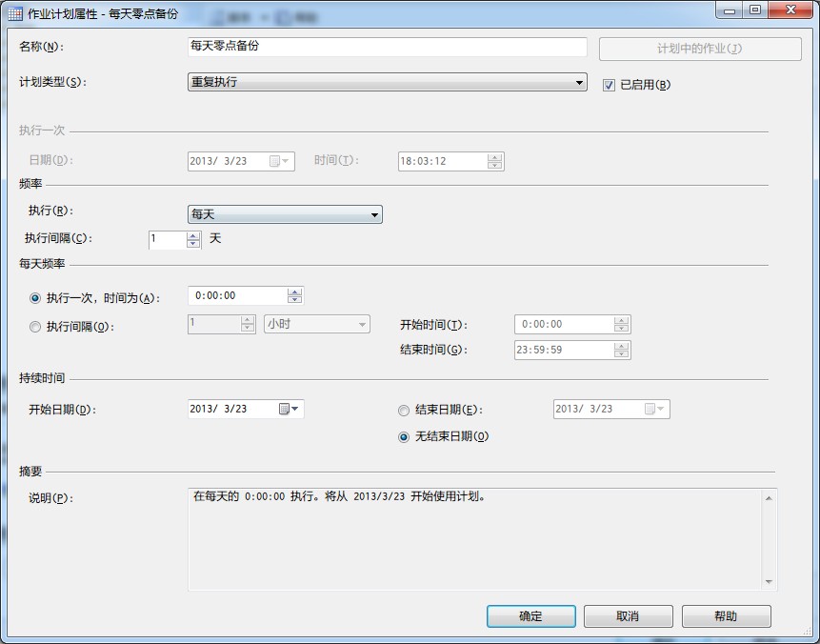Toggle the 已启用 (Enabled) checkbox
Screen dimensions: 820x644
tap(609, 85)
